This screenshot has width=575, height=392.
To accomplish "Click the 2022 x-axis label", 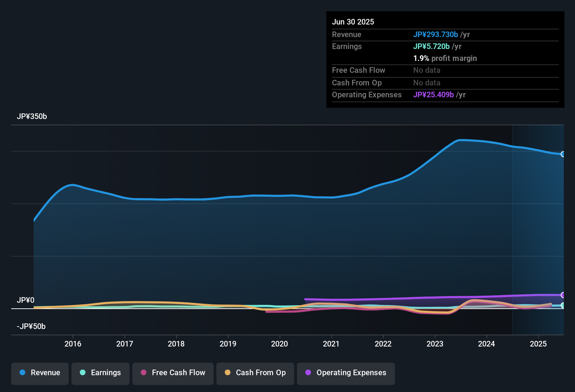I will pos(383,344).
